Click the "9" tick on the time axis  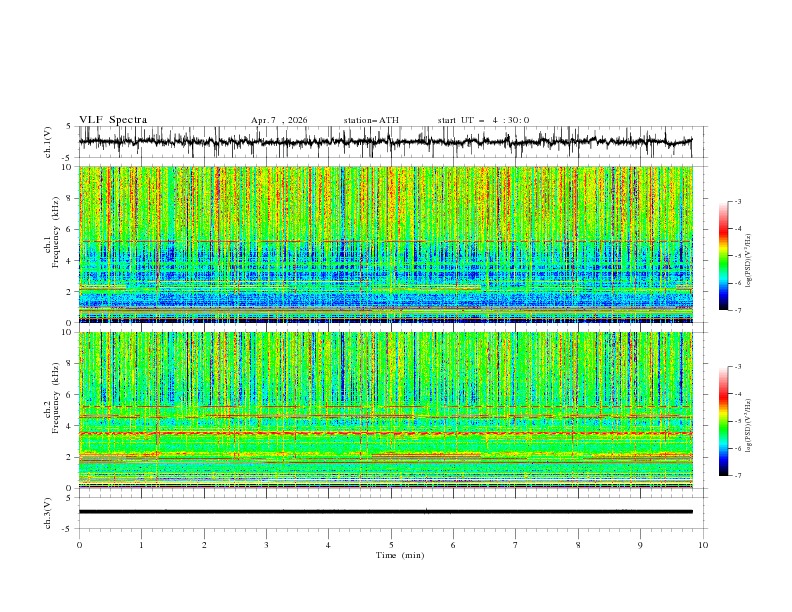point(640,545)
